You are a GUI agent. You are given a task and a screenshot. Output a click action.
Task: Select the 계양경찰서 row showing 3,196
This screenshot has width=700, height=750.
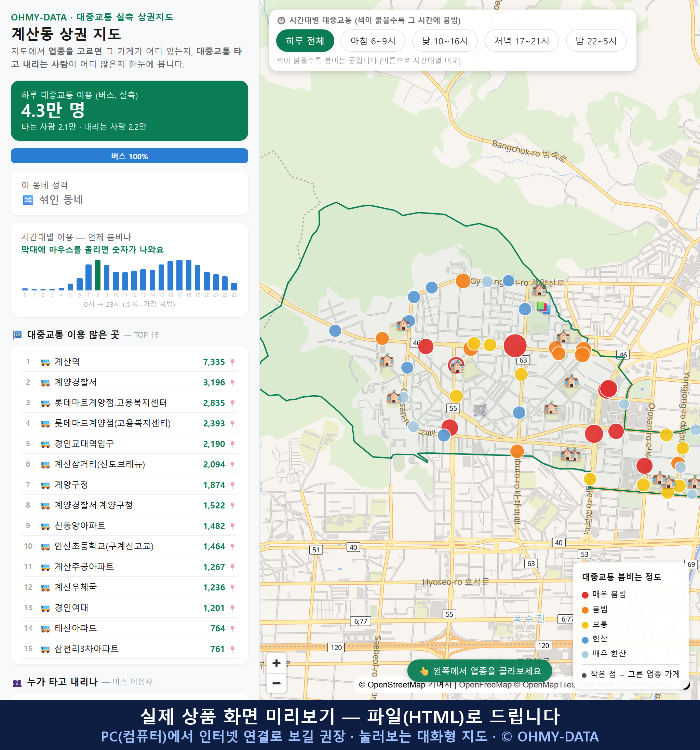pyautogui.click(x=130, y=382)
